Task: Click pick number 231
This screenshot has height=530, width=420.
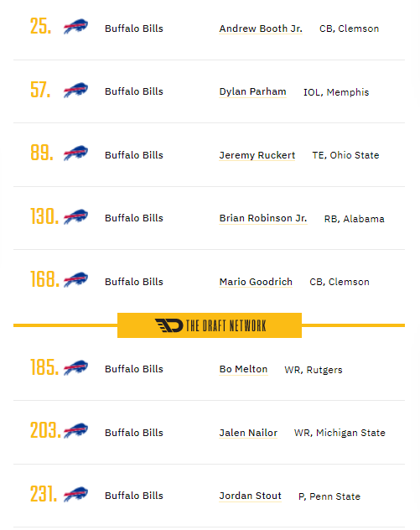Action: [44, 494]
